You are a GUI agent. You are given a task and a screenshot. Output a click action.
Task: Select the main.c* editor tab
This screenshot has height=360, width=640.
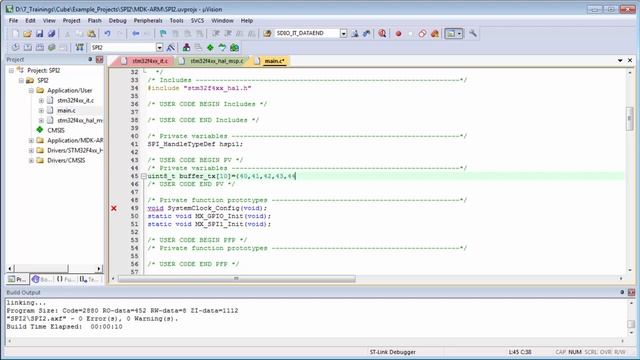[x=270, y=61]
